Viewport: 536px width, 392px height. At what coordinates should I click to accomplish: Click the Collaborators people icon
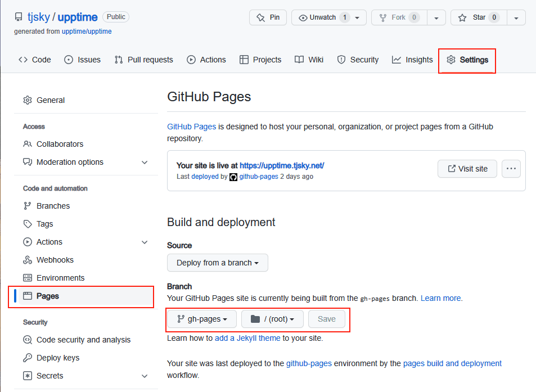[28, 144]
